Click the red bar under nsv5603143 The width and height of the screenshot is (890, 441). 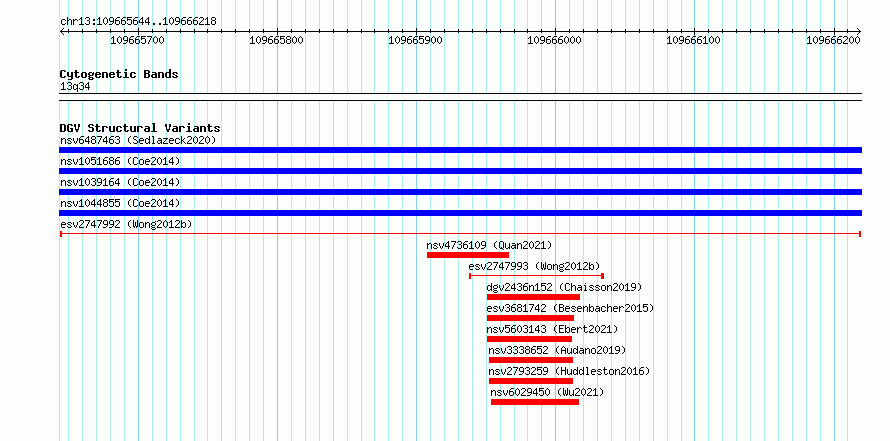pyautogui.click(x=529, y=339)
